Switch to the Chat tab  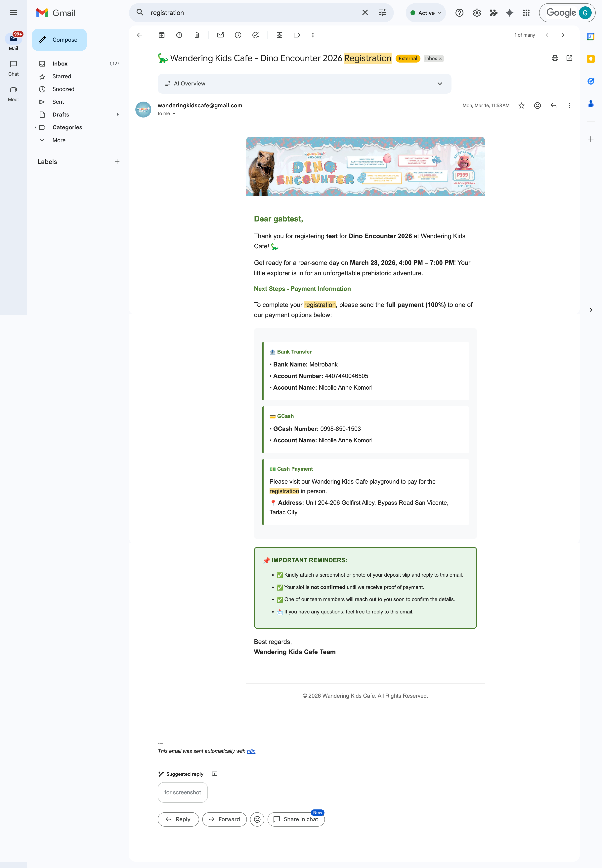(14, 68)
